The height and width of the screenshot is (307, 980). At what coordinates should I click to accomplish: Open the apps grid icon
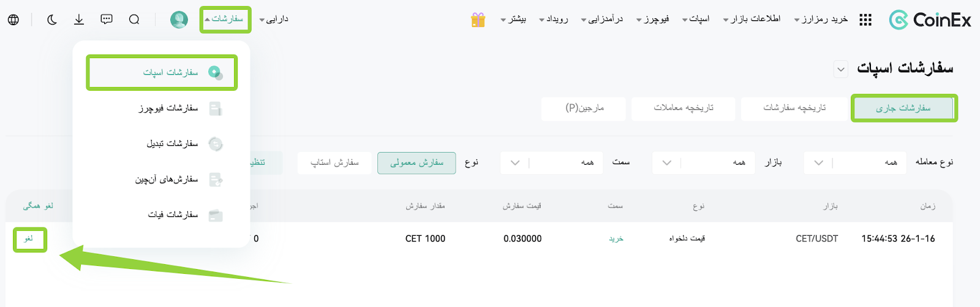(x=865, y=20)
